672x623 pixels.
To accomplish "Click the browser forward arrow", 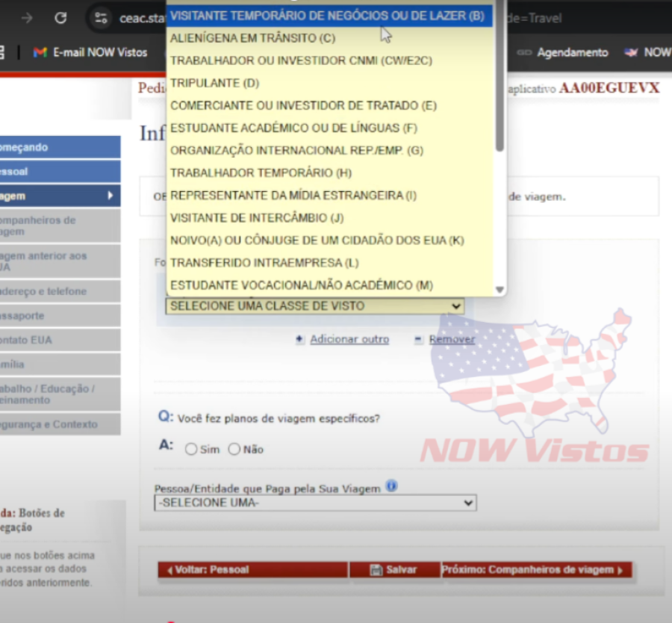I will (27, 17).
